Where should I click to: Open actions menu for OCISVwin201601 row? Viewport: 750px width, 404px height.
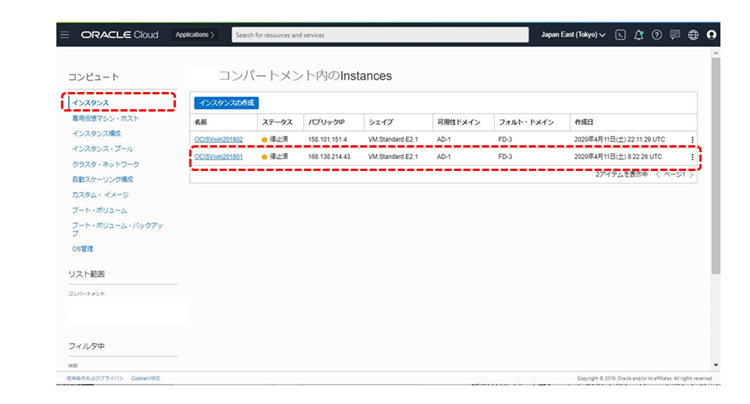coord(692,157)
